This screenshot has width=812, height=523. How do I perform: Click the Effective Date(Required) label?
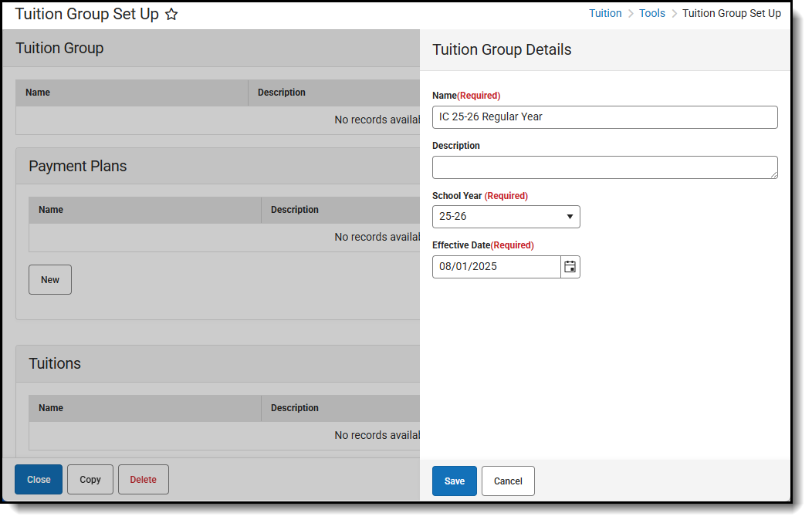click(483, 245)
